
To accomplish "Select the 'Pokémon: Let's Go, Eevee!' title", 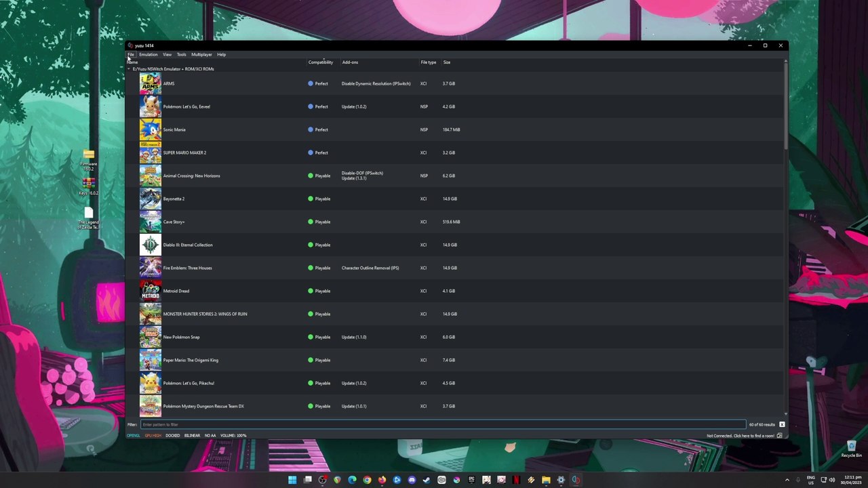I will coord(186,106).
